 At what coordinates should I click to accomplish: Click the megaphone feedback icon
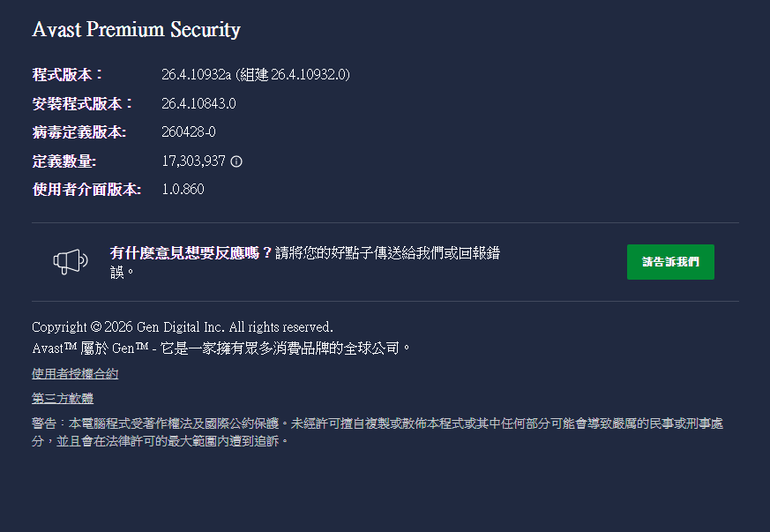[71, 260]
